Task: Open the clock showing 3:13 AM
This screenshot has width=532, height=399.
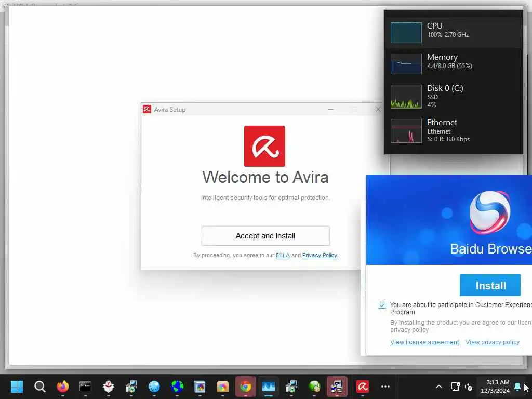Action: click(x=495, y=387)
